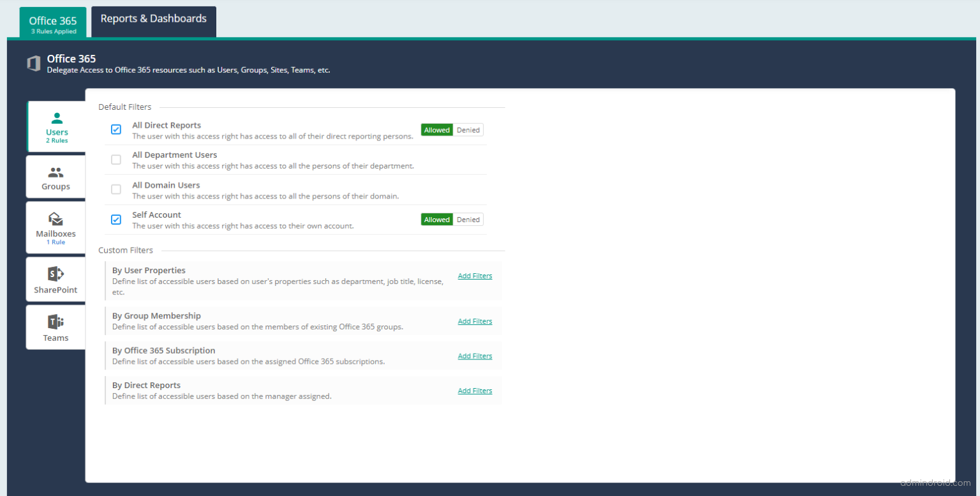
Task: Add Filters for By Office 365 Subscription
Action: pyautogui.click(x=475, y=356)
